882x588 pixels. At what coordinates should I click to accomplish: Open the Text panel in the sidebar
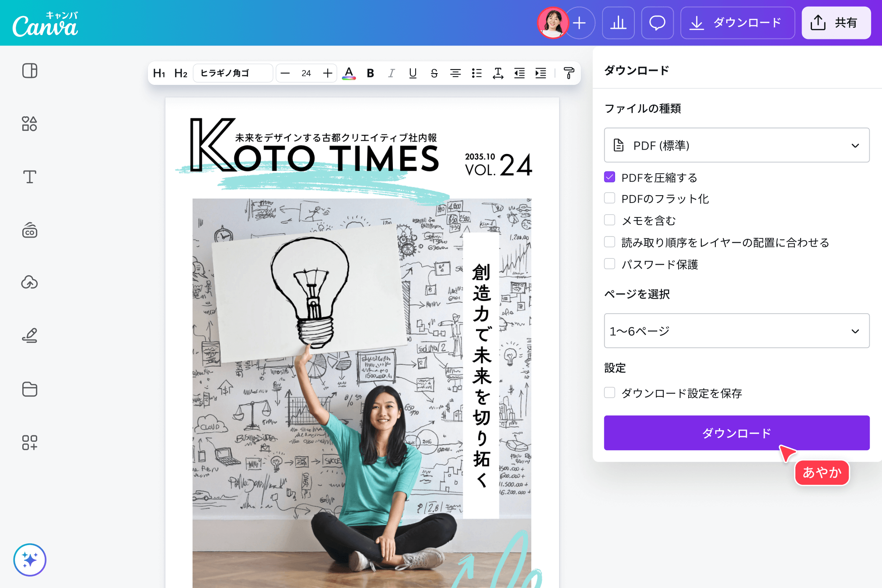(29, 177)
